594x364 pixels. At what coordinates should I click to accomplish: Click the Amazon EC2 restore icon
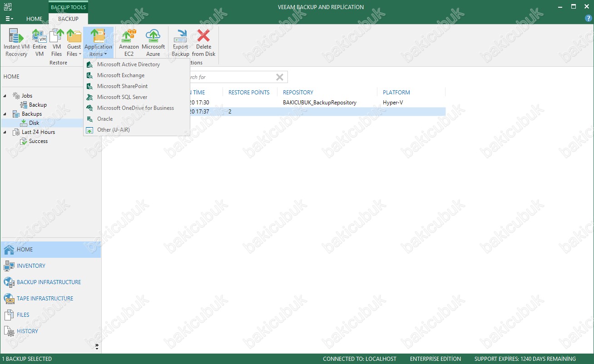coord(129,43)
